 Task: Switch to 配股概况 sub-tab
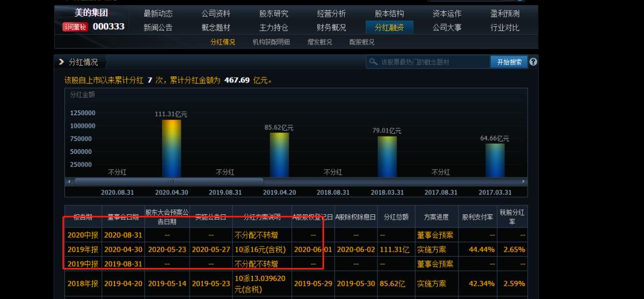coord(362,42)
